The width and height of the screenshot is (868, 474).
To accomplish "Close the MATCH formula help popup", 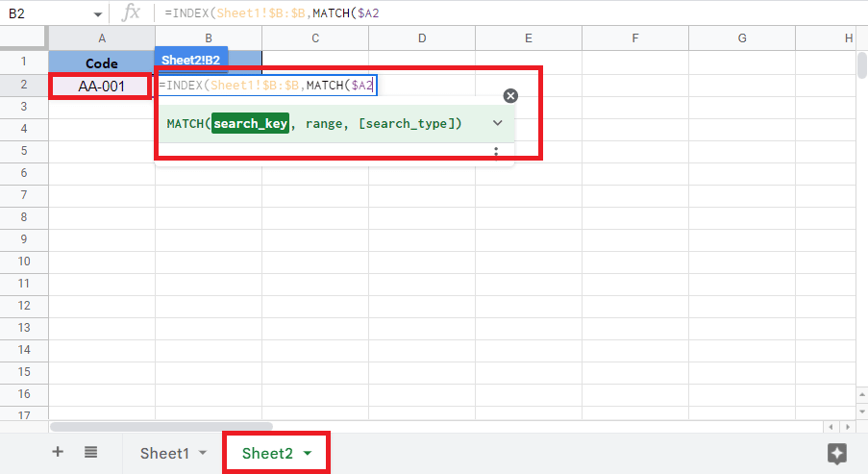I will click(x=510, y=95).
